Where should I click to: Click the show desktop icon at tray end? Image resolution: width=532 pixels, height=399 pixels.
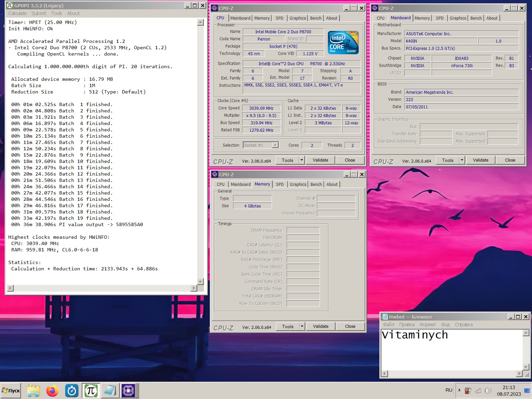click(x=527, y=391)
